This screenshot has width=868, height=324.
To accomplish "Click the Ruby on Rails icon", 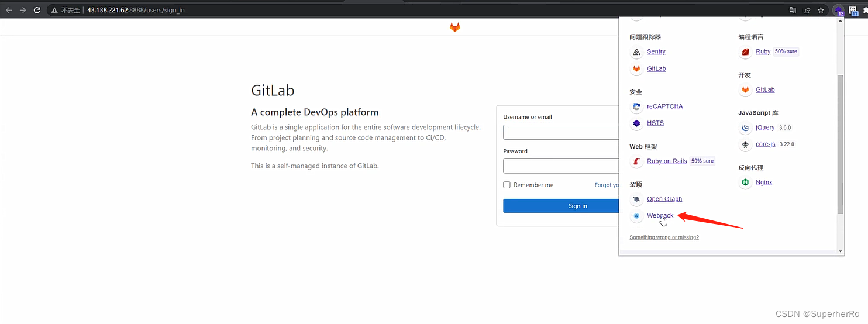I will click(636, 161).
